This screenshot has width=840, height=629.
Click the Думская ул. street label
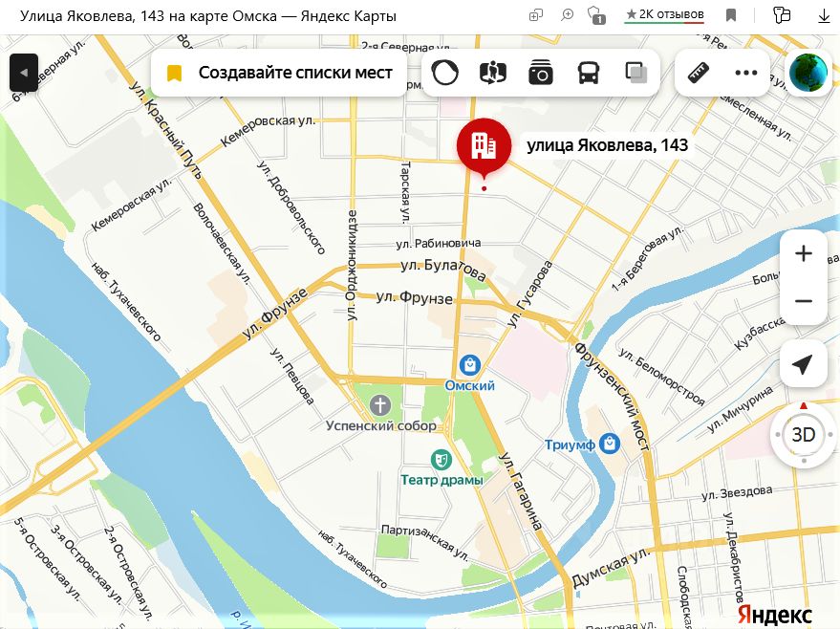(611, 568)
